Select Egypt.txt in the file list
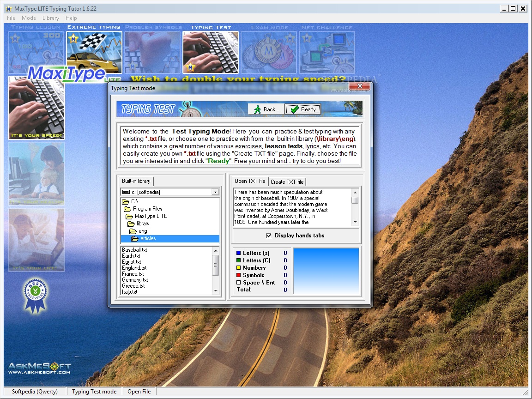 point(131,262)
